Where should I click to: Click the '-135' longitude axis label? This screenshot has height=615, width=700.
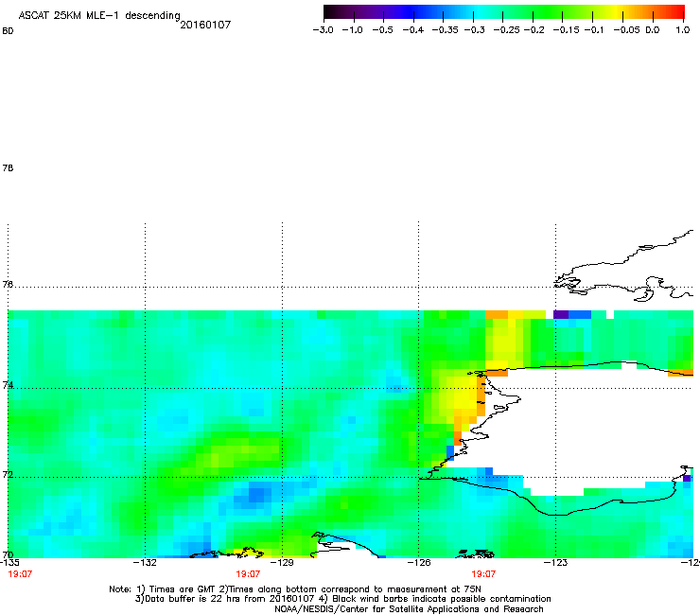(9, 562)
